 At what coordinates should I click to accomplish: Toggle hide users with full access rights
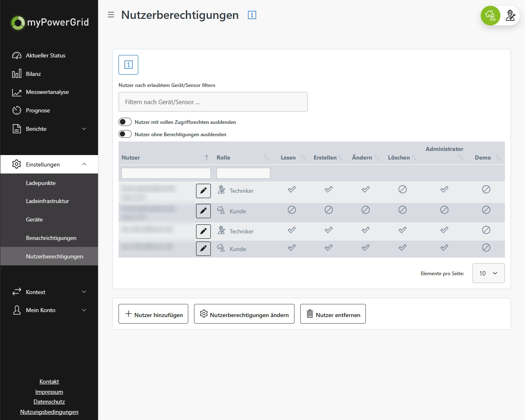pyautogui.click(x=125, y=122)
